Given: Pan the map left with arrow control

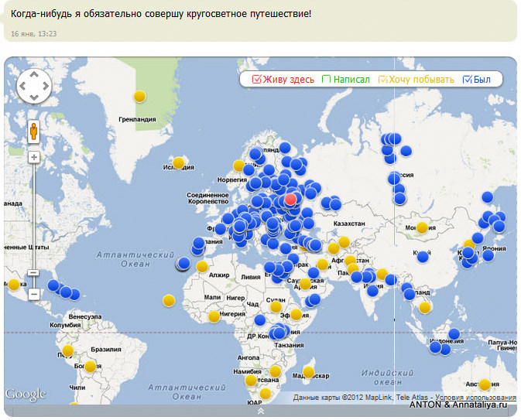Looking at the screenshot, I should coord(22,87).
